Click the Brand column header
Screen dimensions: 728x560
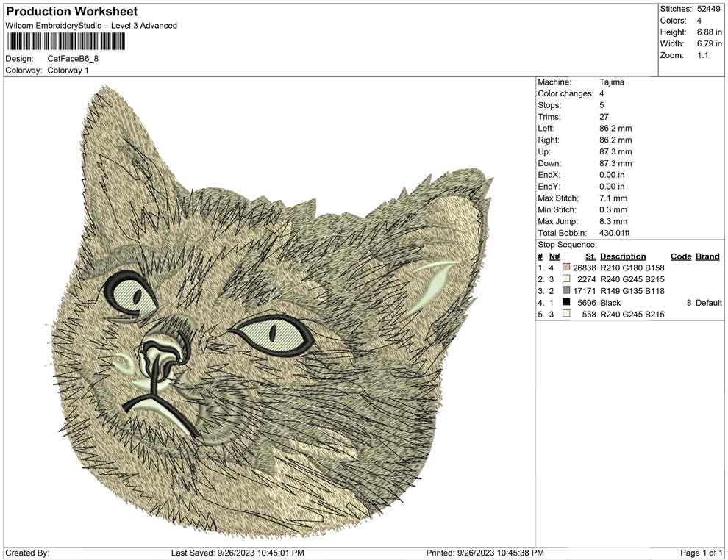click(x=707, y=256)
